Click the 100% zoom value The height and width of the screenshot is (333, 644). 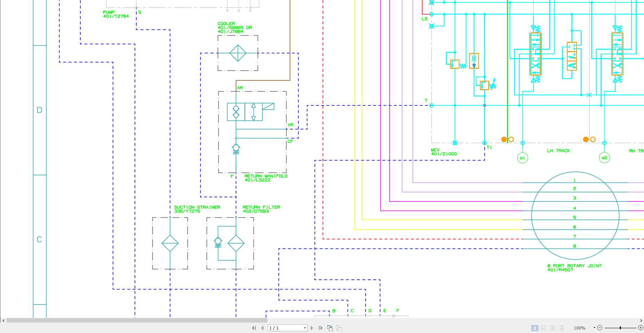(579, 328)
